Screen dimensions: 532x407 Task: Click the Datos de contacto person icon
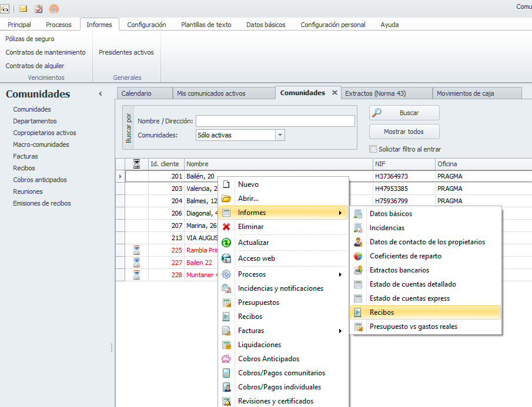[x=358, y=242]
